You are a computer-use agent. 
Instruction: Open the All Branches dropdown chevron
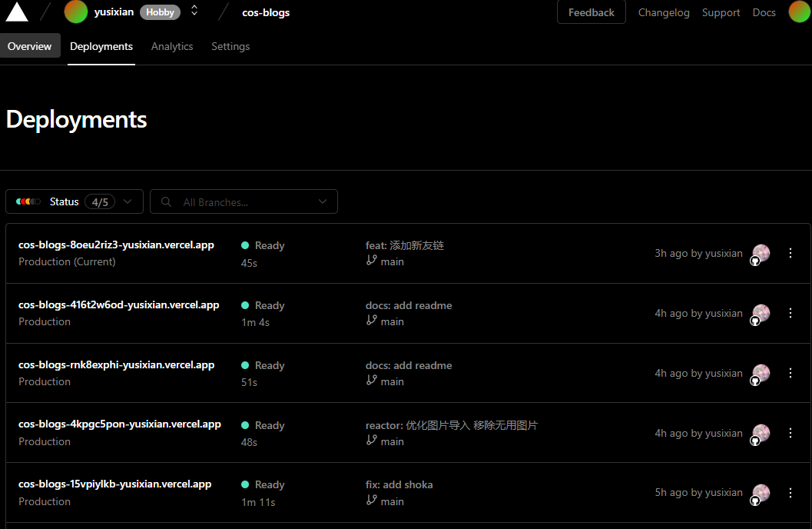pos(323,201)
